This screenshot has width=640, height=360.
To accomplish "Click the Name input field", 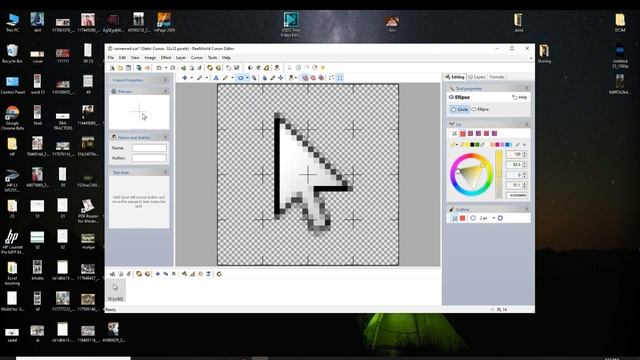I will coord(149,148).
